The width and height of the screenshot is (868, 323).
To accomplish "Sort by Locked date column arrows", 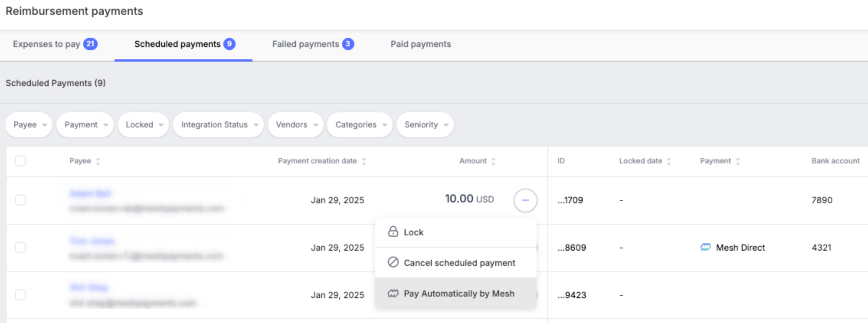I will pos(669,161).
